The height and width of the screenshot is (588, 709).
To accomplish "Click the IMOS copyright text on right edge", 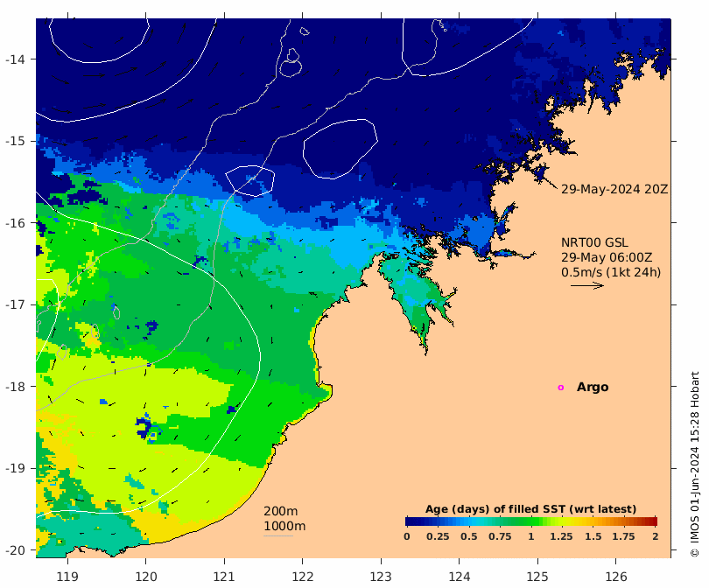I will (695, 464).
